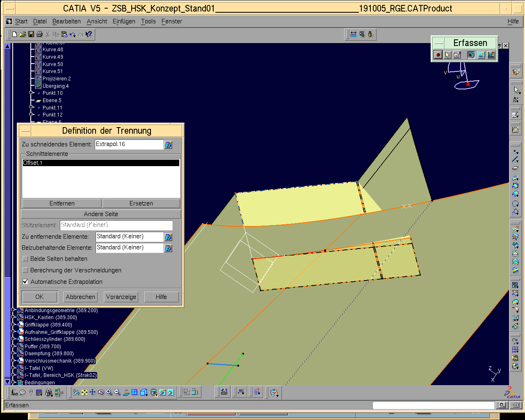Click the Print icon in the toolbar

39,34
